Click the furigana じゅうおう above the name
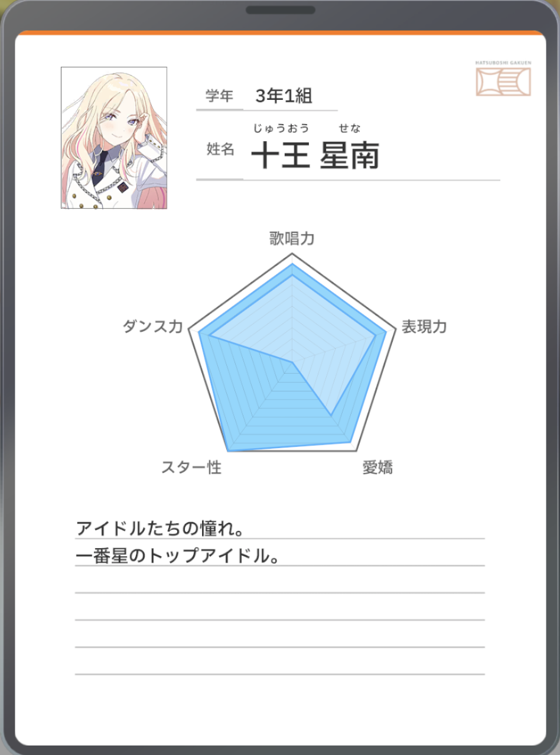The image size is (560, 755). click(281, 128)
